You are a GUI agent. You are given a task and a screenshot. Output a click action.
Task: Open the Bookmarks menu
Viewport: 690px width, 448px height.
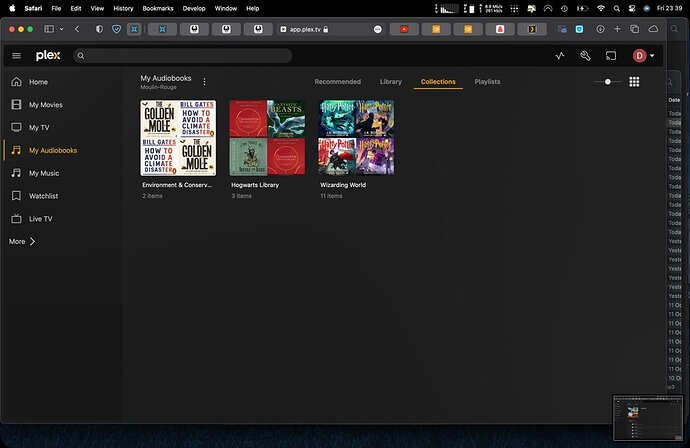(158, 8)
